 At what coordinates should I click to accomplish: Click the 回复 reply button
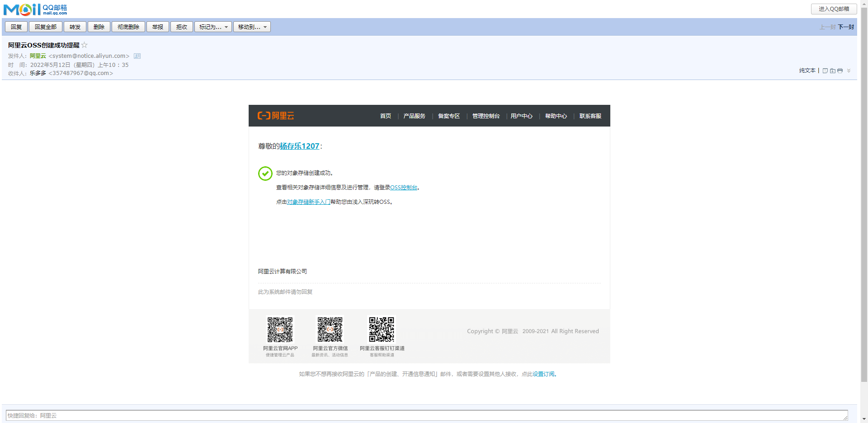16,27
